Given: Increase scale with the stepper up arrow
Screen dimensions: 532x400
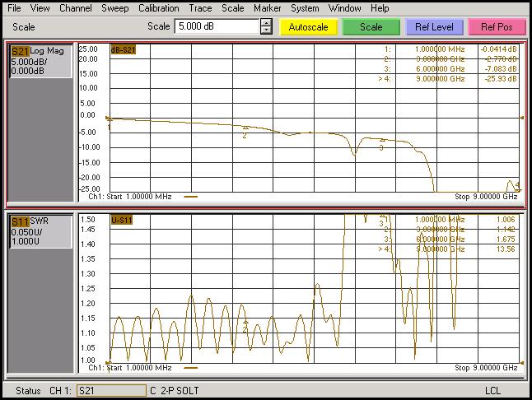Looking at the screenshot, I should tap(266, 23).
